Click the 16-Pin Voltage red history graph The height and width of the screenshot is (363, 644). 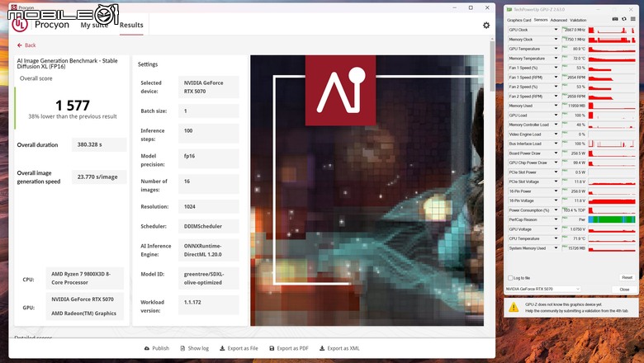coord(612,200)
